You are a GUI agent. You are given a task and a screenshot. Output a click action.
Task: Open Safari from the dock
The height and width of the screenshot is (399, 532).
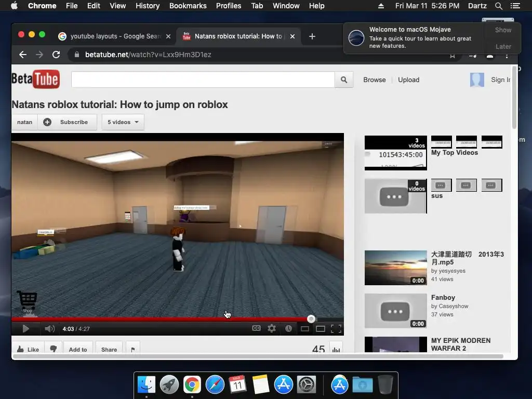point(215,385)
